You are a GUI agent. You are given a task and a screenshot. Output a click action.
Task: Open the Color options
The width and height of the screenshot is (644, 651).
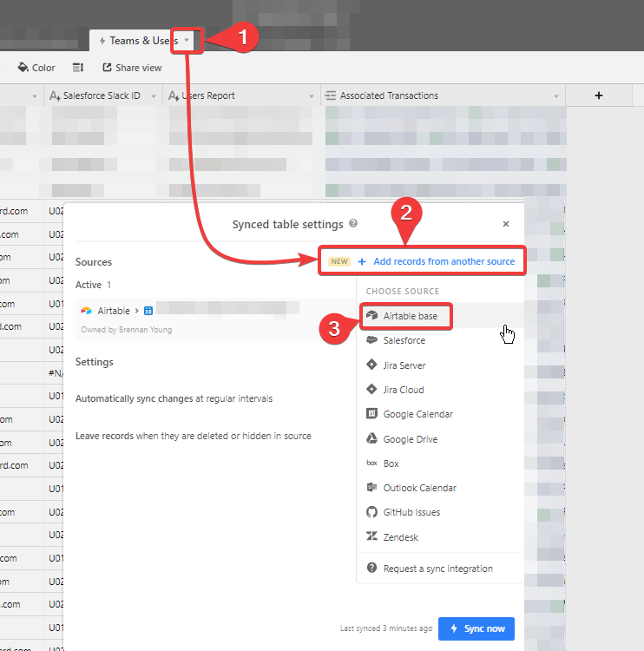click(x=36, y=68)
